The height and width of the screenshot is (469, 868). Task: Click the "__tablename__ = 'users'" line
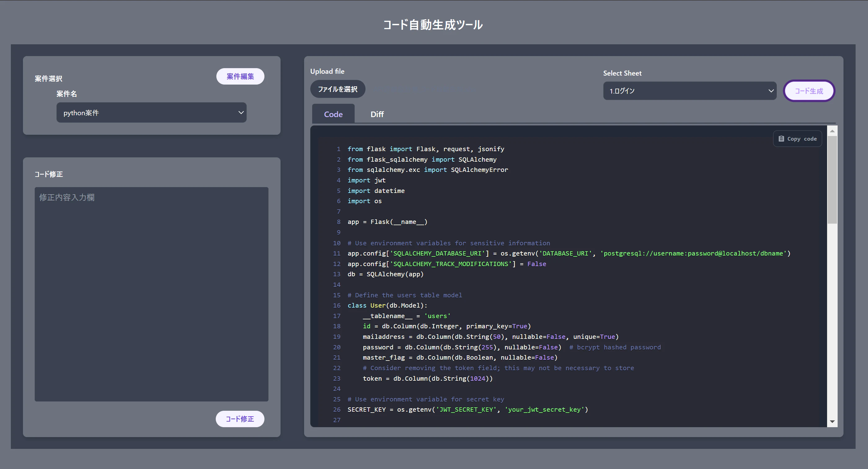(x=406, y=316)
